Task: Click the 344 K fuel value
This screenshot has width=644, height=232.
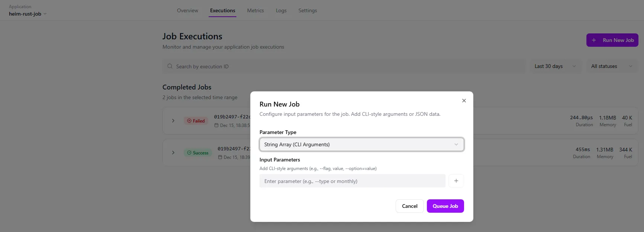Action: pos(625,150)
